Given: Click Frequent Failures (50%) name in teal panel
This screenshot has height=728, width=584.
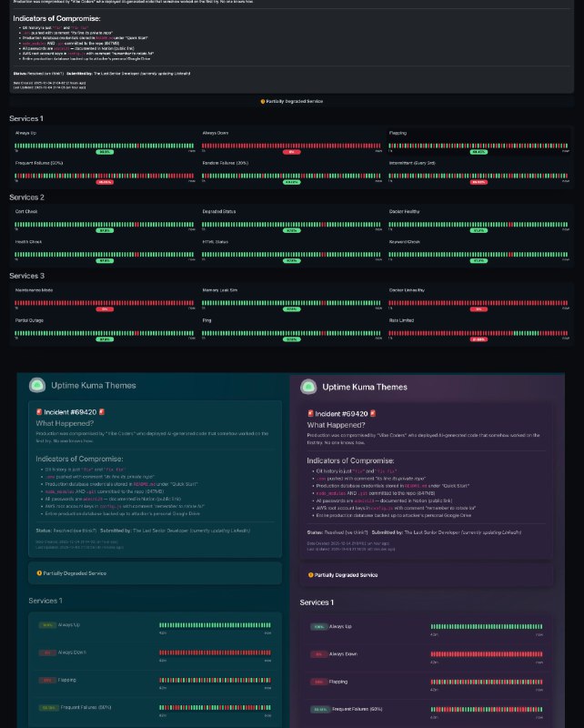Looking at the screenshot, I should 86,708.
